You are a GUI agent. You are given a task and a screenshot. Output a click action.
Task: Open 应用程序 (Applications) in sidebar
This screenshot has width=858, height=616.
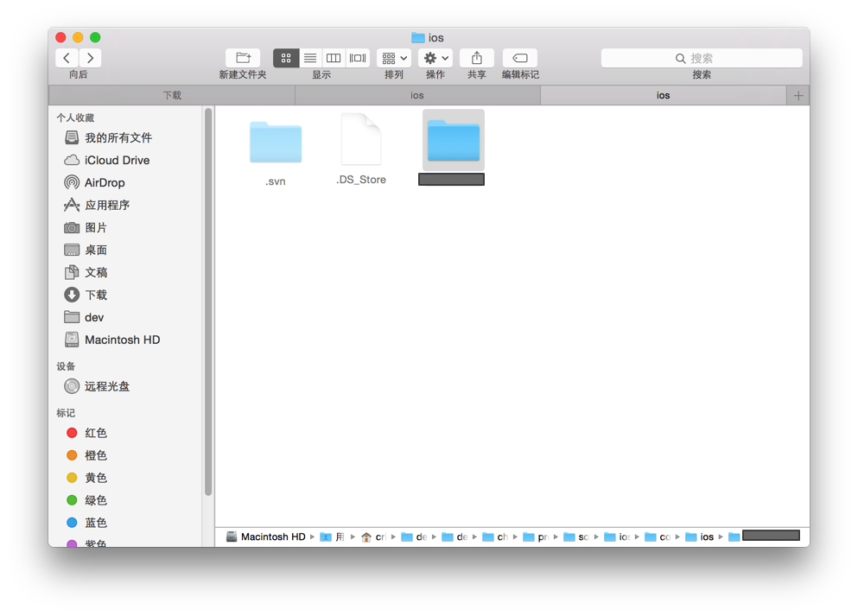pyautogui.click(x=97, y=205)
